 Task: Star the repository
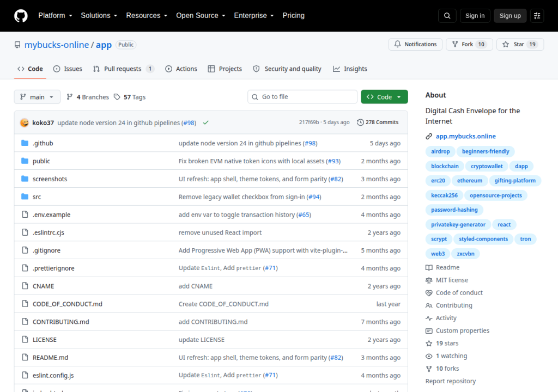coord(520,44)
